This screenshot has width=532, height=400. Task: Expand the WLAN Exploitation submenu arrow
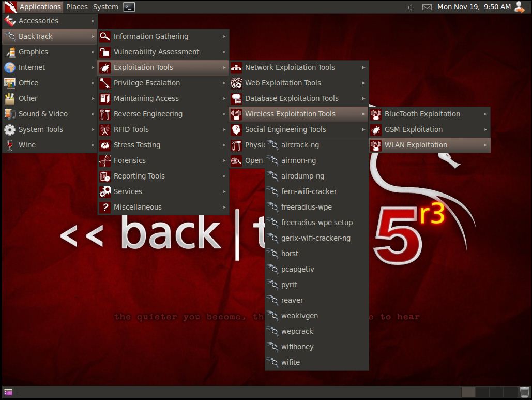pos(485,145)
